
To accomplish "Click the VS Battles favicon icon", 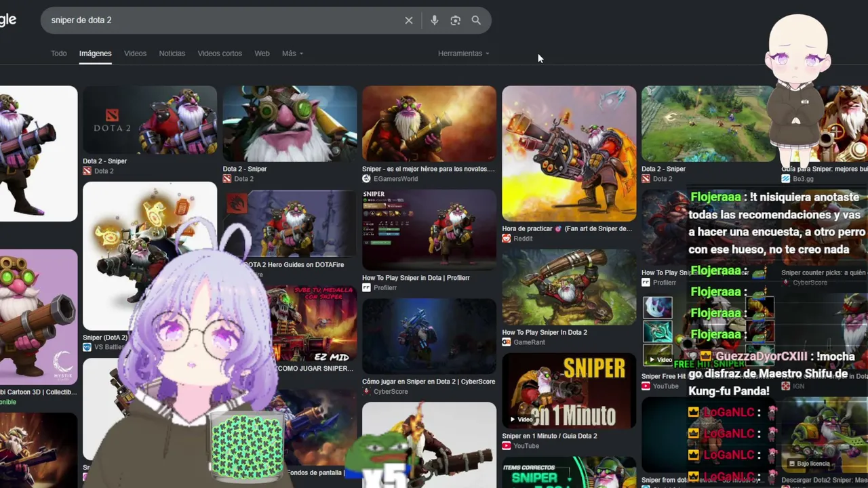I will [87, 347].
